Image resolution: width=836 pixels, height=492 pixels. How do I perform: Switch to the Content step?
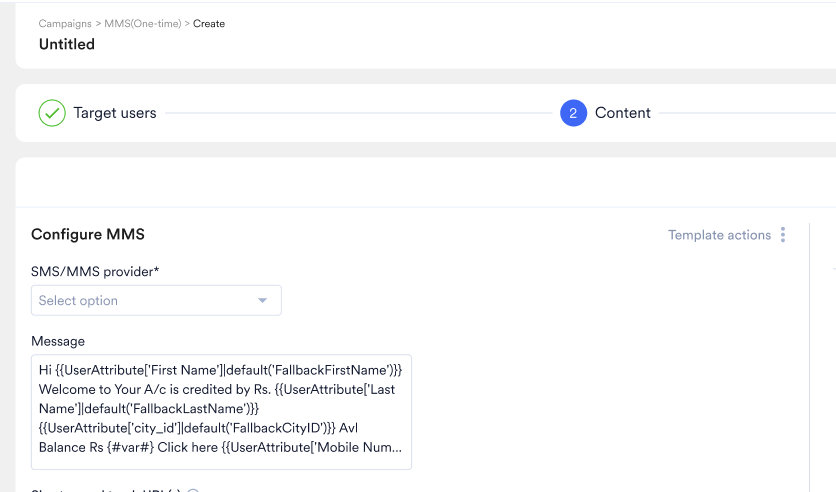point(623,113)
